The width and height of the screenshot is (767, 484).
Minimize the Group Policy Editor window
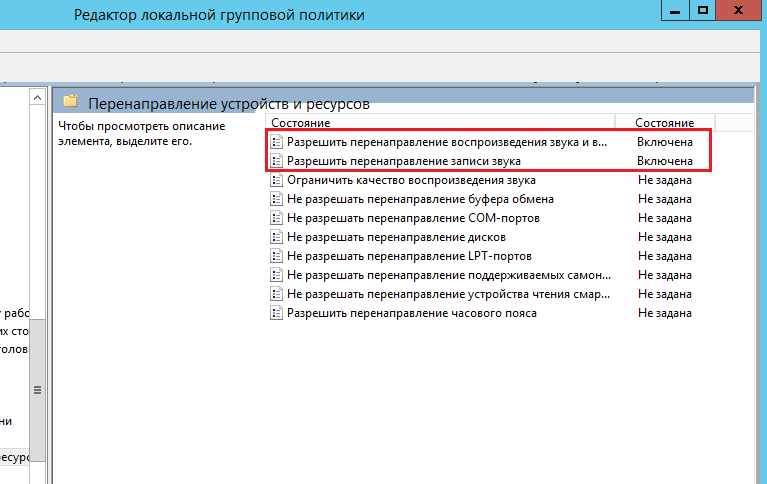(x=670, y=11)
